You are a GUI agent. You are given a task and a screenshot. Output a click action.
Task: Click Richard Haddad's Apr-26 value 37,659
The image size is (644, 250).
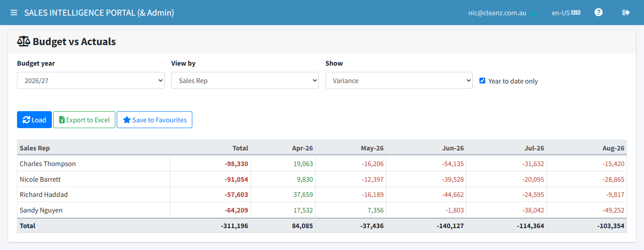pos(303,195)
